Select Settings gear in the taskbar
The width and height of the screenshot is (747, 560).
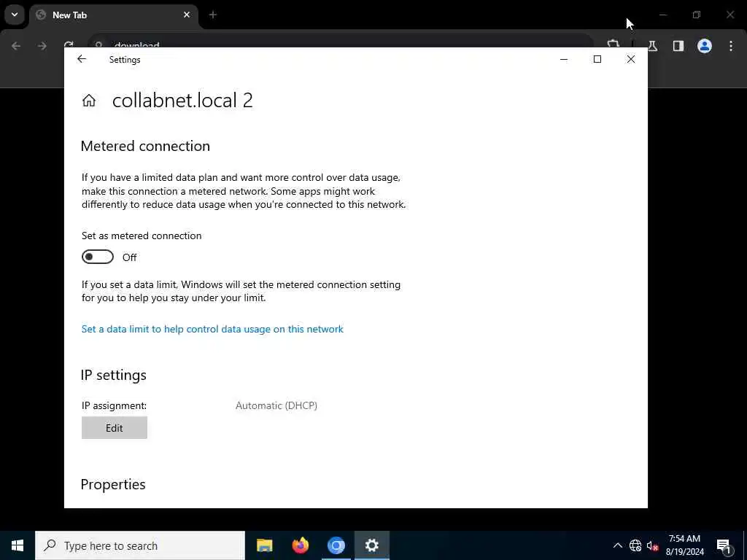[371, 545]
